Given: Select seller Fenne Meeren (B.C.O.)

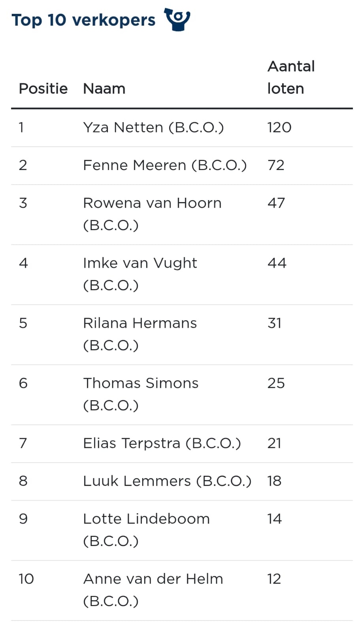Looking at the screenshot, I should coord(165,165).
